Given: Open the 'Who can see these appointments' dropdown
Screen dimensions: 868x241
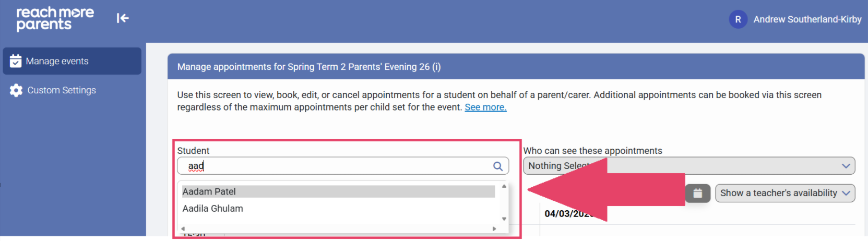Looking at the screenshot, I should pos(689,166).
